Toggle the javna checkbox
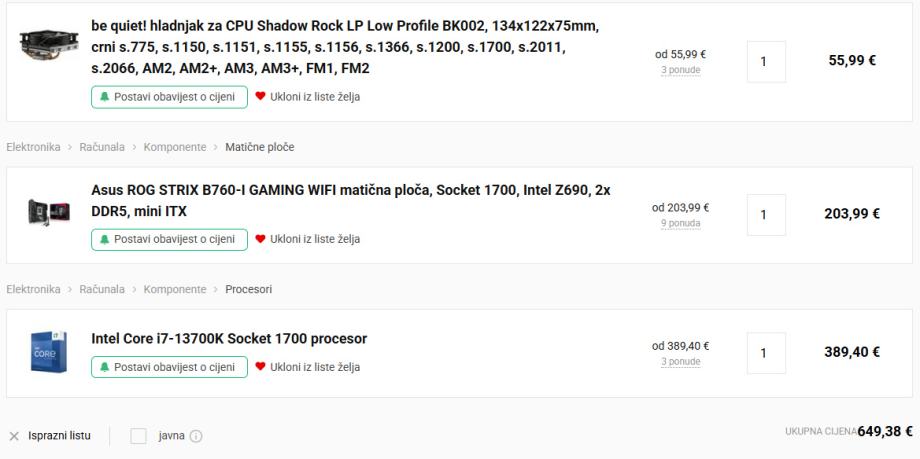This screenshot has height=459, width=920. (x=139, y=436)
